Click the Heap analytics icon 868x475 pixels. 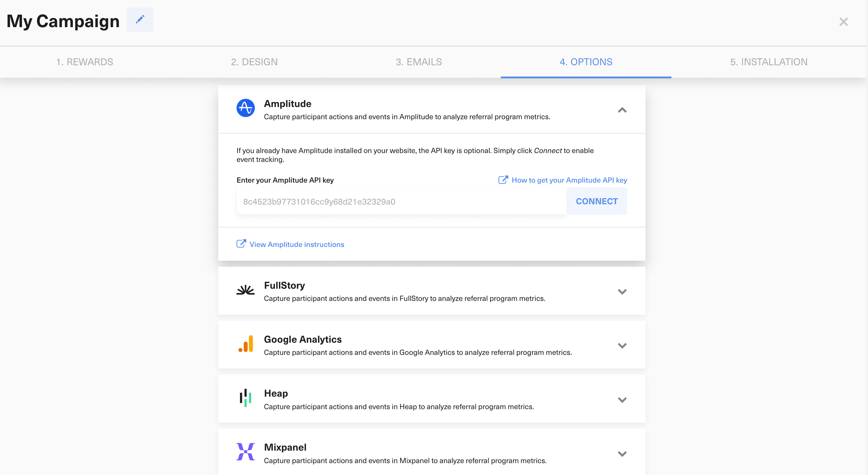click(246, 398)
